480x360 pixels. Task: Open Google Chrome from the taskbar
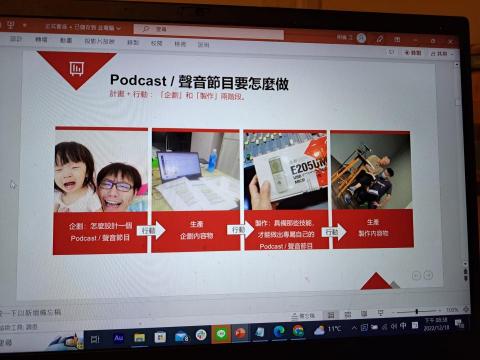coord(298,330)
